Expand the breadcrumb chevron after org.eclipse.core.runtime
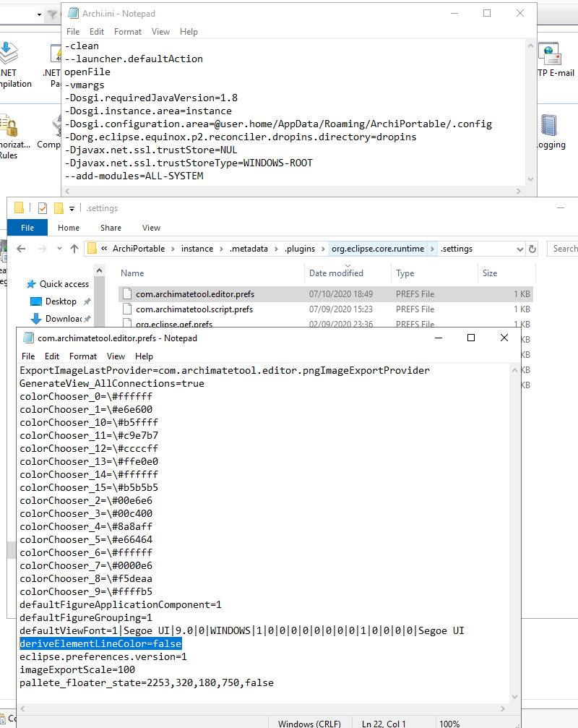The width and height of the screenshot is (578, 728). (x=431, y=248)
